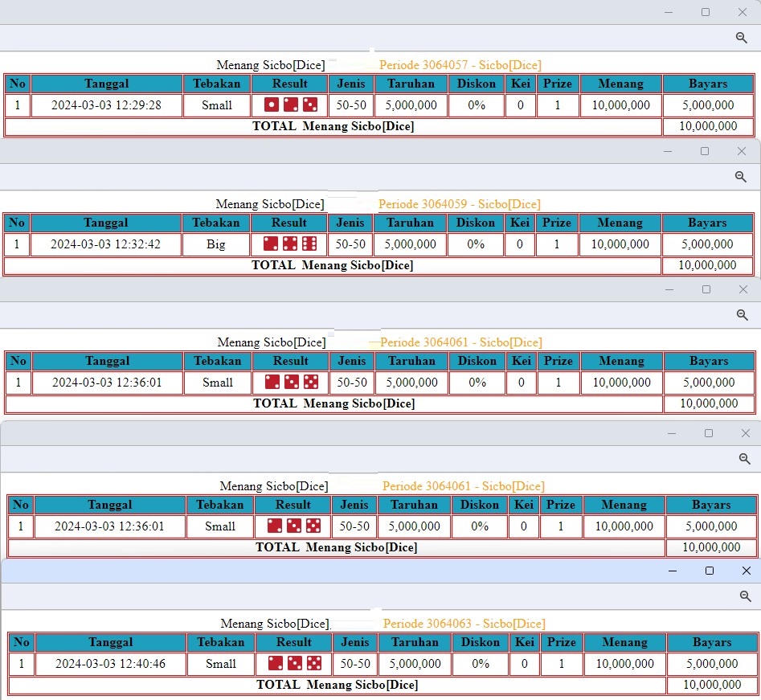Viewport: 761px width, 700px height.
Task: Open Periode link in lower 3064061 window
Action: pos(464,486)
